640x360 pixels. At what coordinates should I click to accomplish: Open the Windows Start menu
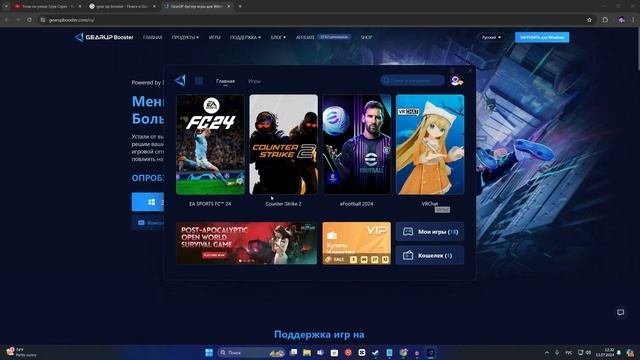coord(209,352)
